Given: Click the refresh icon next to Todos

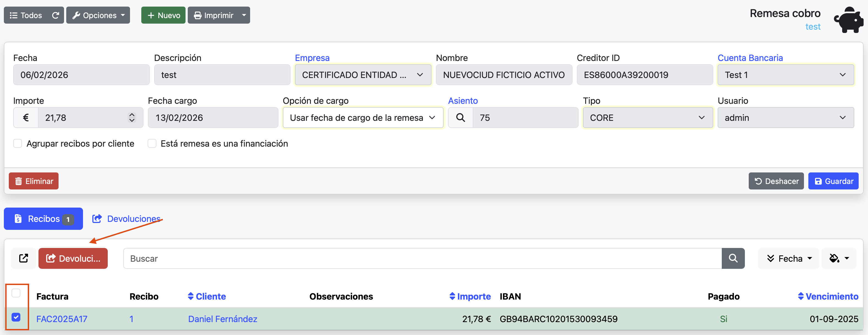Looking at the screenshot, I should (56, 15).
